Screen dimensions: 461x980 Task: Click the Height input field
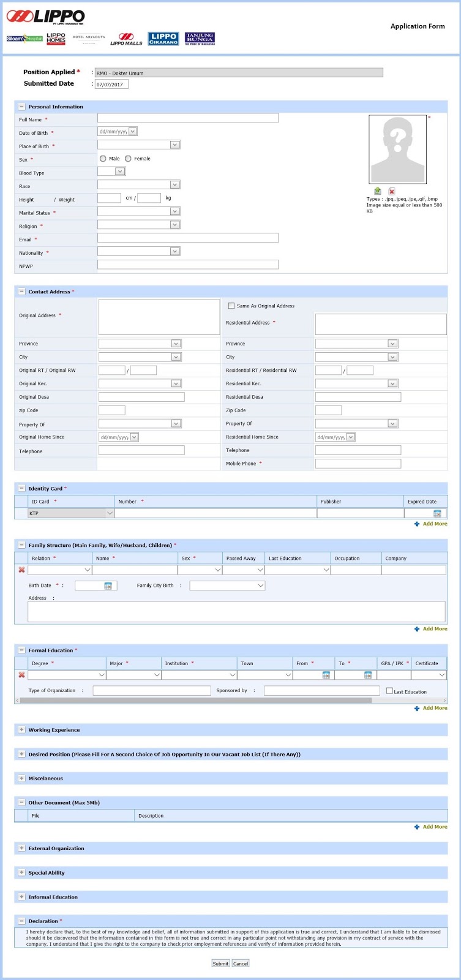point(109,198)
